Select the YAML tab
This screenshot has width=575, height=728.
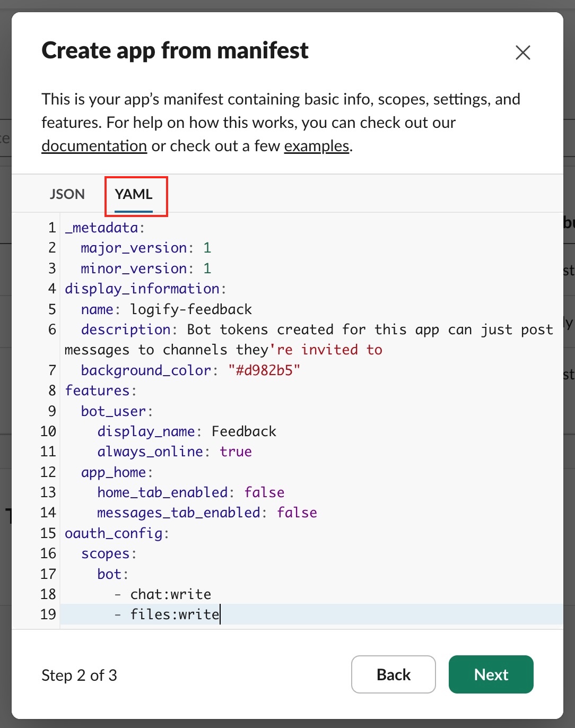(x=134, y=194)
